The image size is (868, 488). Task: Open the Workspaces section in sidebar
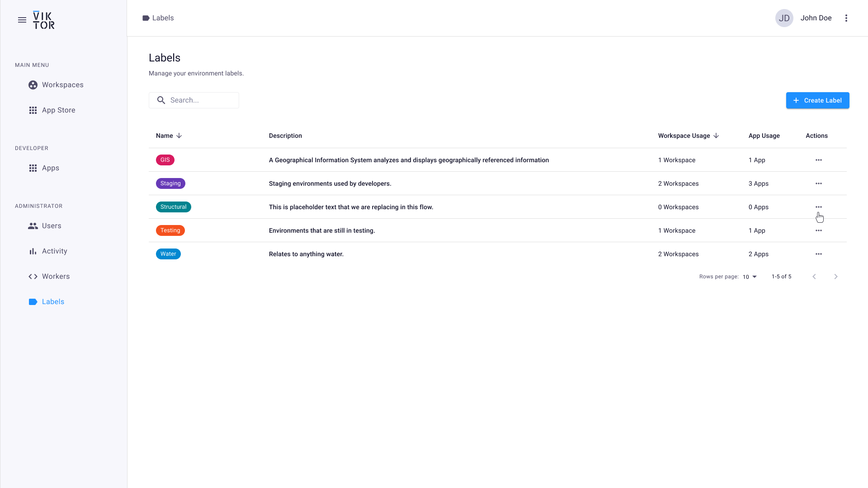62,84
